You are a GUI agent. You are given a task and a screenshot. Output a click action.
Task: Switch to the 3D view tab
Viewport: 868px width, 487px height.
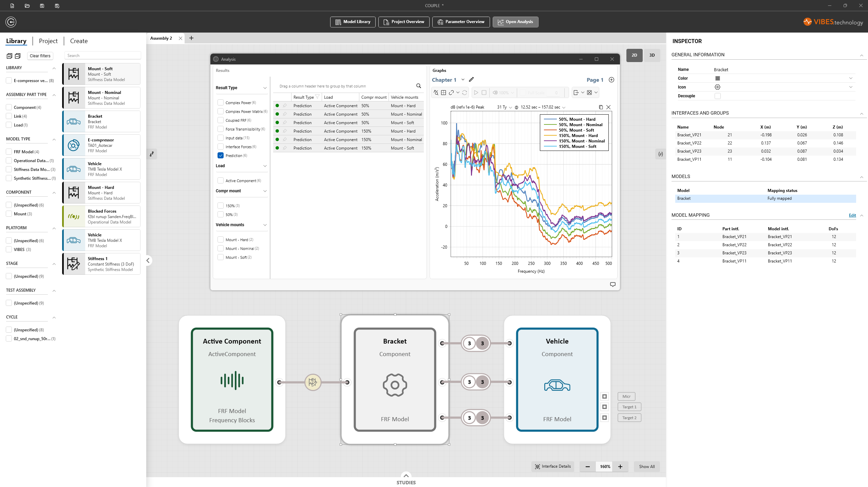652,55
